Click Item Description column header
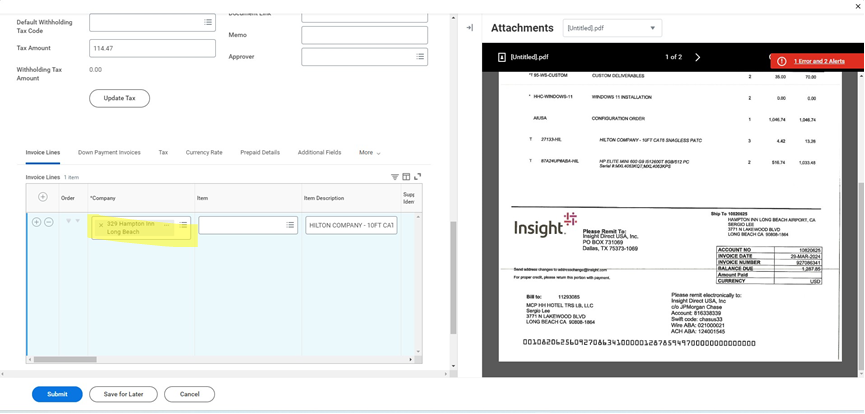865x414 pixels. 324,198
